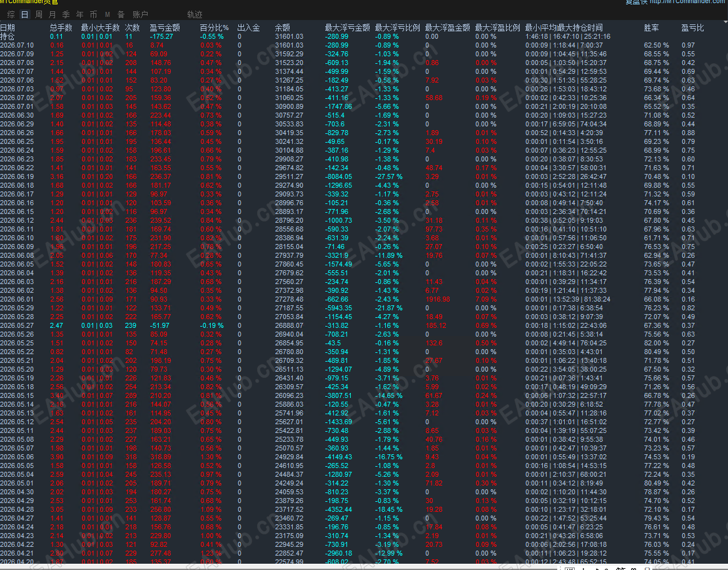Open the 币 currency tab
The width and height of the screenshot is (728, 570).
tap(93, 15)
